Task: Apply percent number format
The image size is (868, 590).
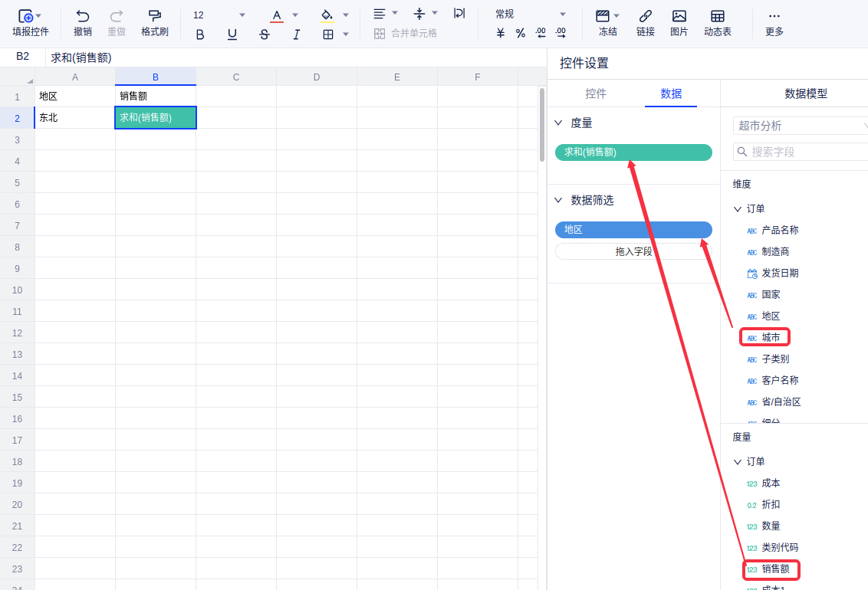Action: pos(521,33)
